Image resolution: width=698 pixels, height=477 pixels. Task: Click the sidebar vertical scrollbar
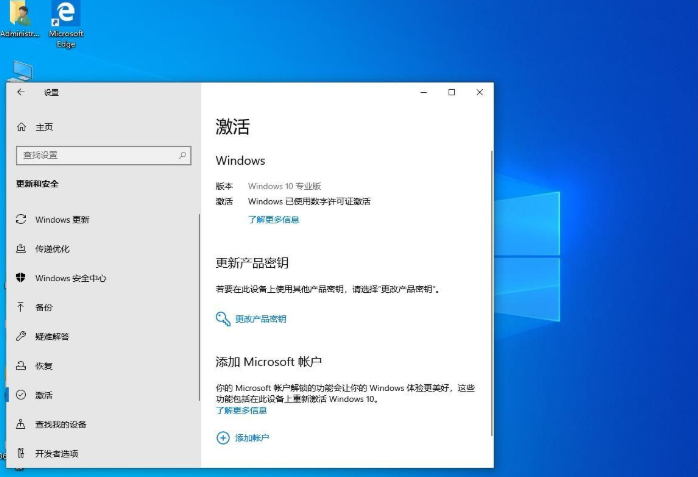click(199, 307)
